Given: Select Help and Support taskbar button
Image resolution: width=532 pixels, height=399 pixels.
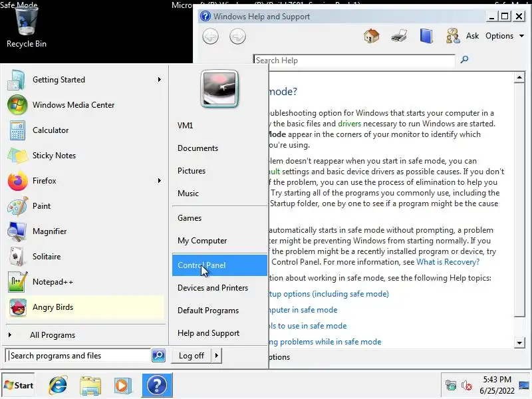Looking at the screenshot, I should [157, 386].
